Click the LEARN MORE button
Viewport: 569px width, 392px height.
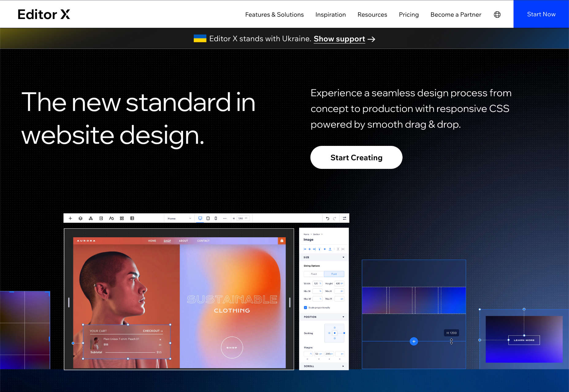click(x=524, y=340)
